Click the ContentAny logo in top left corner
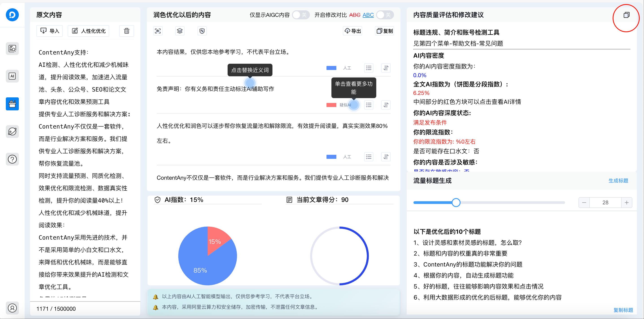This screenshot has width=644, height=319. pyautogui.click(x=12, y=15)
